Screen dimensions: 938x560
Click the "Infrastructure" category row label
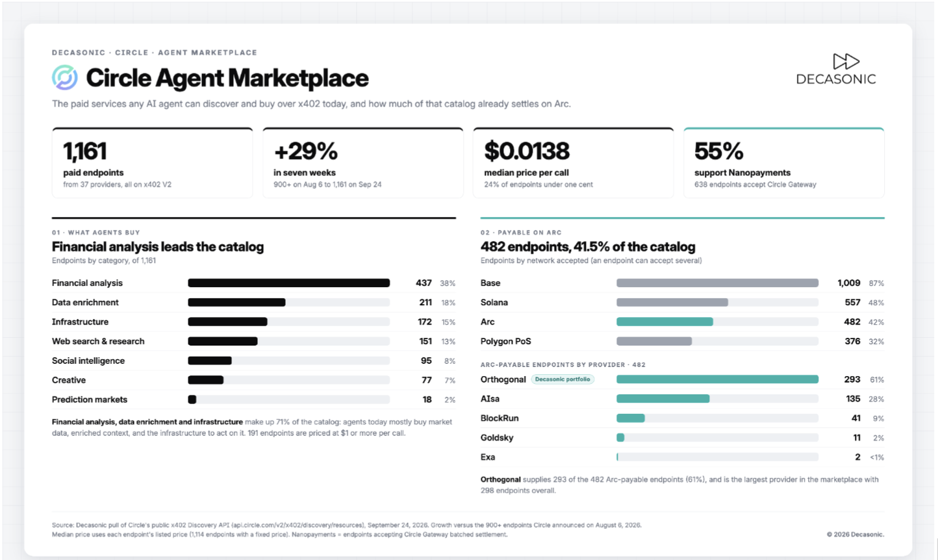80,322
